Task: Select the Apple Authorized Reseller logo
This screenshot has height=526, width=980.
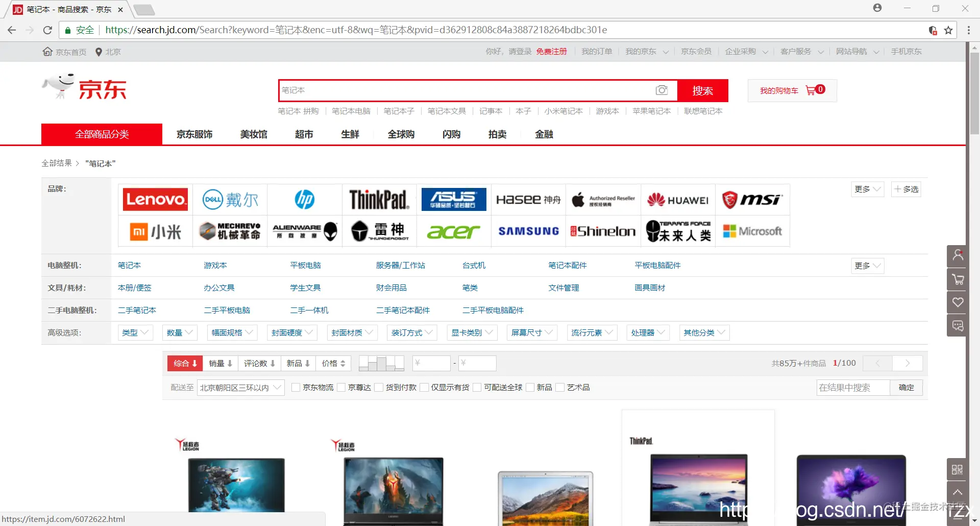Action: click(x=603, y=200)
